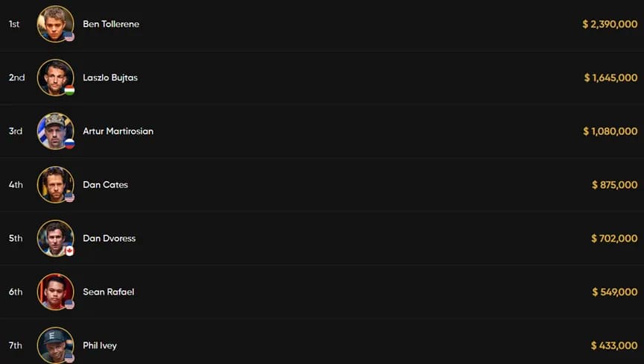Open the Phil Ivey name link
This screenshot has width=644, height=364.
click(x=100, y=345)
